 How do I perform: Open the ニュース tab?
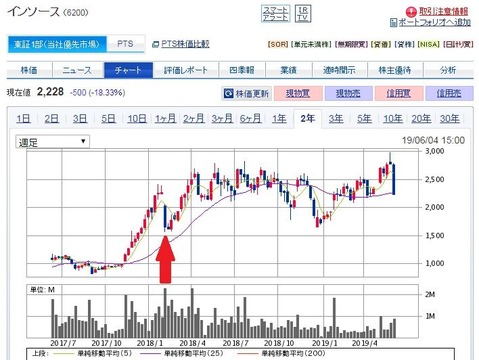pos(78,70)
